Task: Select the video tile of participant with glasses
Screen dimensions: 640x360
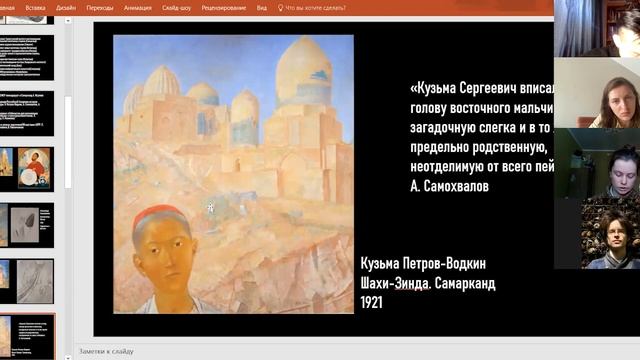Action: pyautogui.click(x=597, y=234)
